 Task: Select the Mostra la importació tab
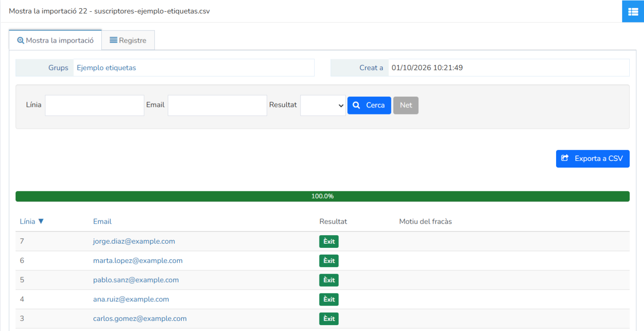[55, 41]
